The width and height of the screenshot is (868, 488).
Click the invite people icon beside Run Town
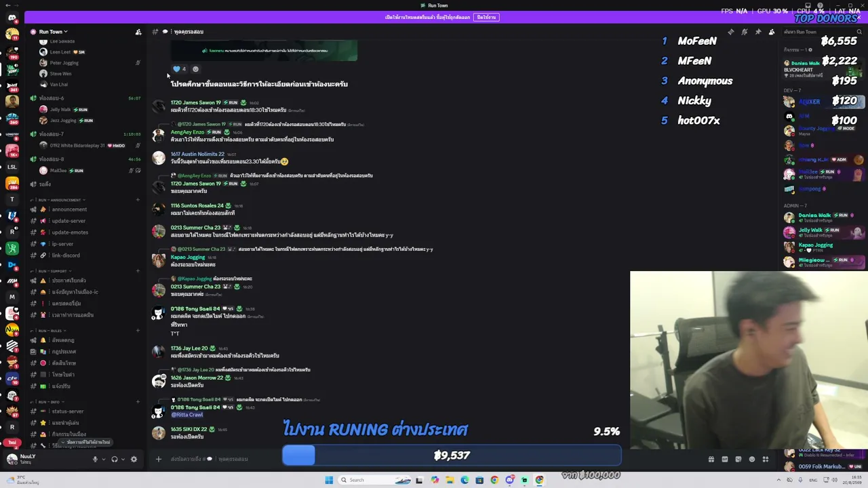[x=138, y=32]
